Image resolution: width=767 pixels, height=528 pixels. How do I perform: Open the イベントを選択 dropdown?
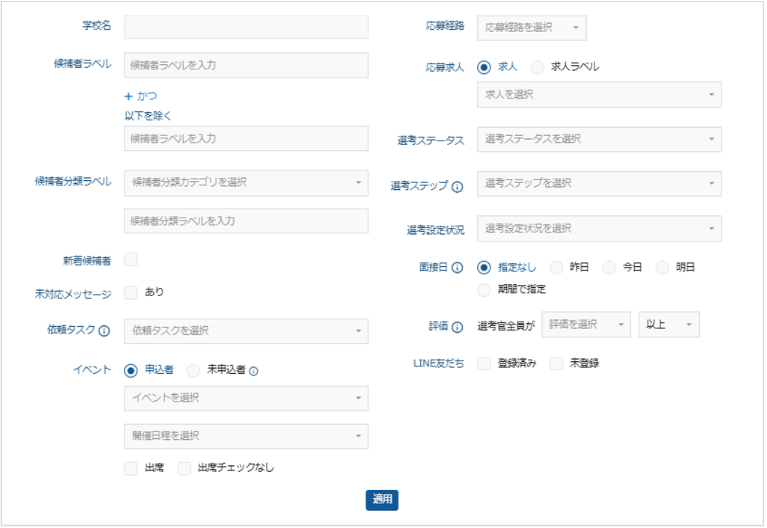pos(245,399)
